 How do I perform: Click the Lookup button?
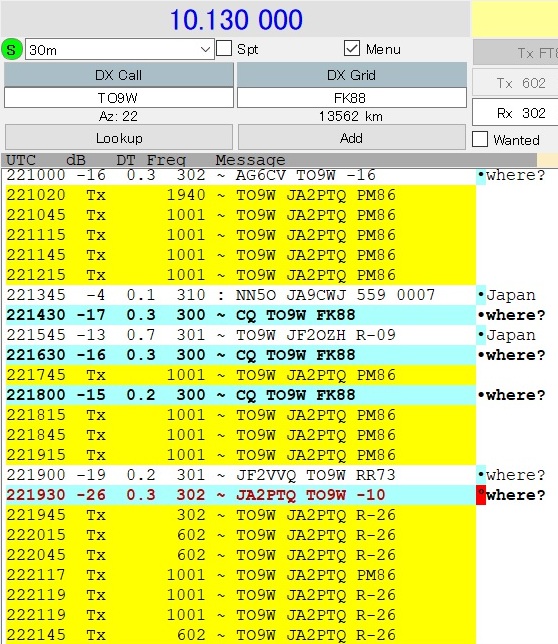click(119, 138)
